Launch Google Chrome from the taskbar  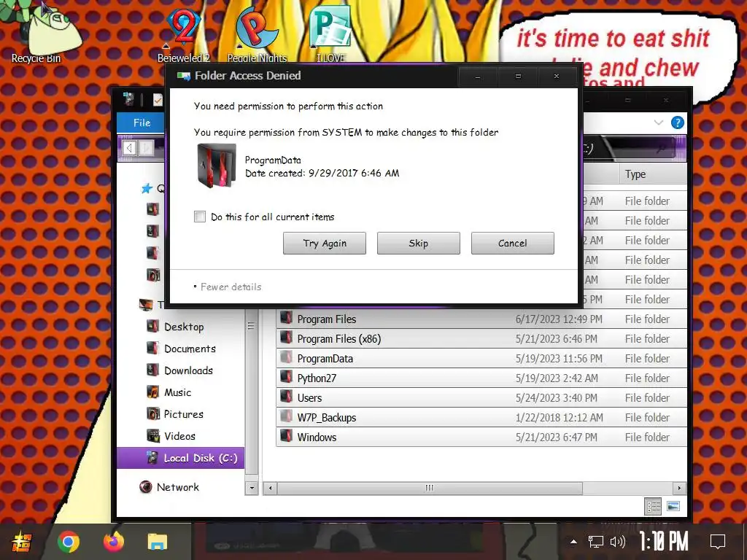pos(68,542)
